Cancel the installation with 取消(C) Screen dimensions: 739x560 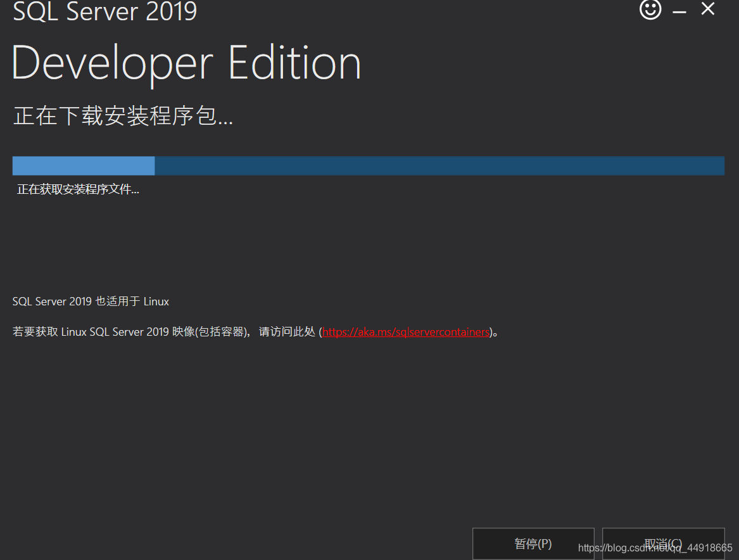click(x=663, y=544)
